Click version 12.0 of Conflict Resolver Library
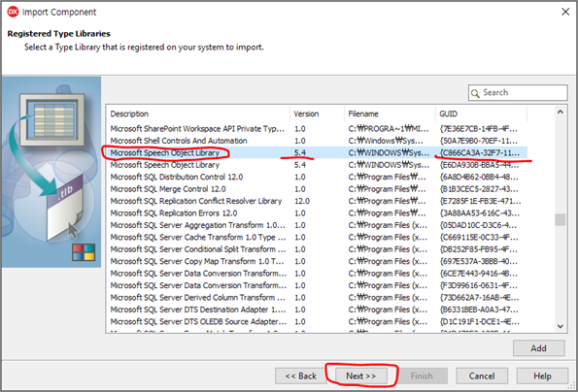This screenshot has width=578, height=392. (x=302, y=202)
